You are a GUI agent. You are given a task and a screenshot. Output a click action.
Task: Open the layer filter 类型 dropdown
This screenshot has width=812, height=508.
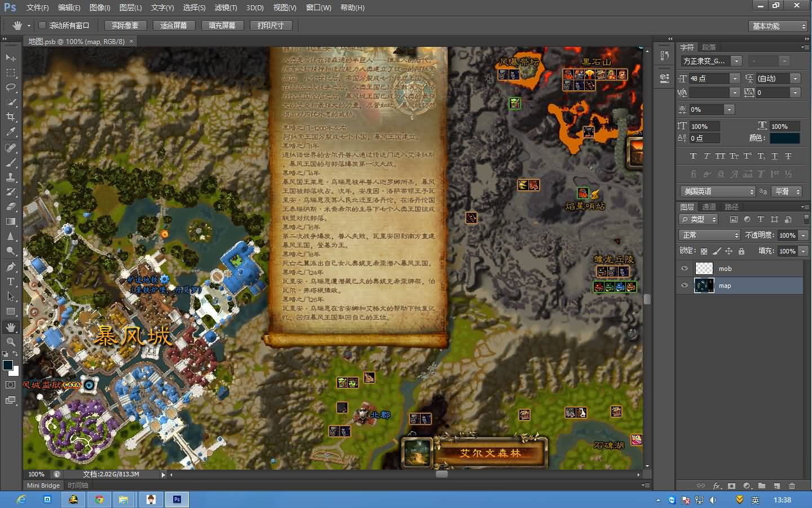tap(698, 219)
